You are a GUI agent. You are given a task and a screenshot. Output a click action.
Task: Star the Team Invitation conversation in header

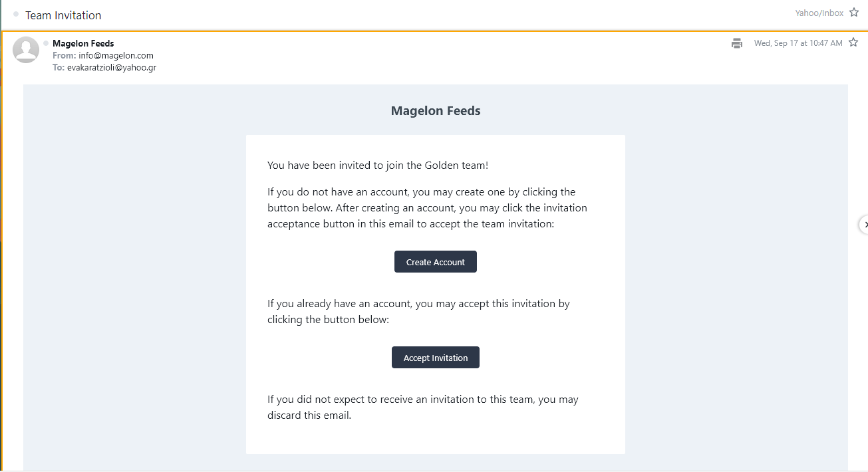coord(854,13)
